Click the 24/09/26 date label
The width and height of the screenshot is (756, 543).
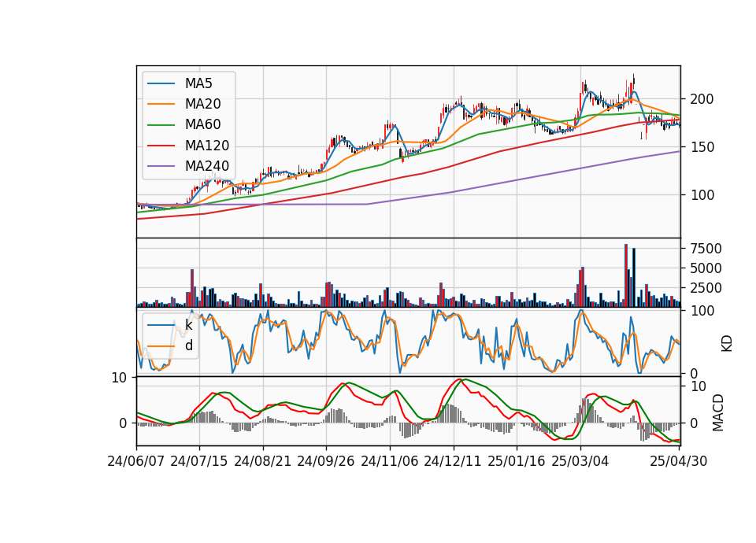point(326,462)
